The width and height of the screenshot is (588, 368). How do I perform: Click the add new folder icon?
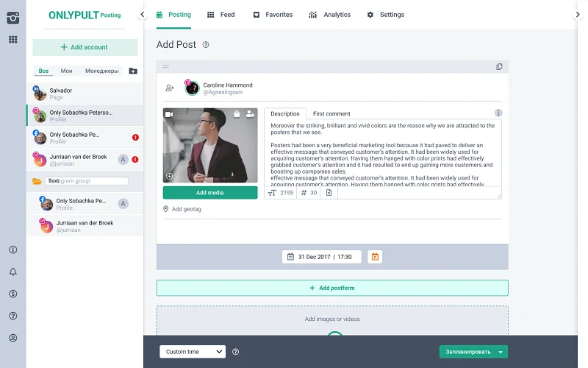click(x=132, y=71)
